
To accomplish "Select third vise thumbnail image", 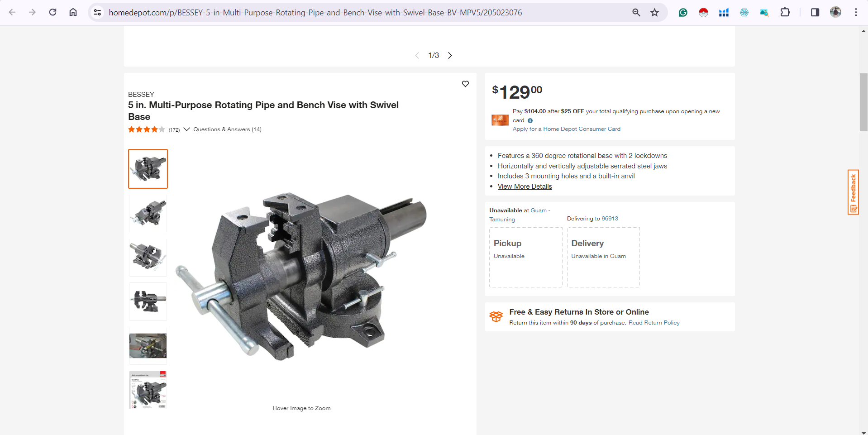I will tap(148, 257).
